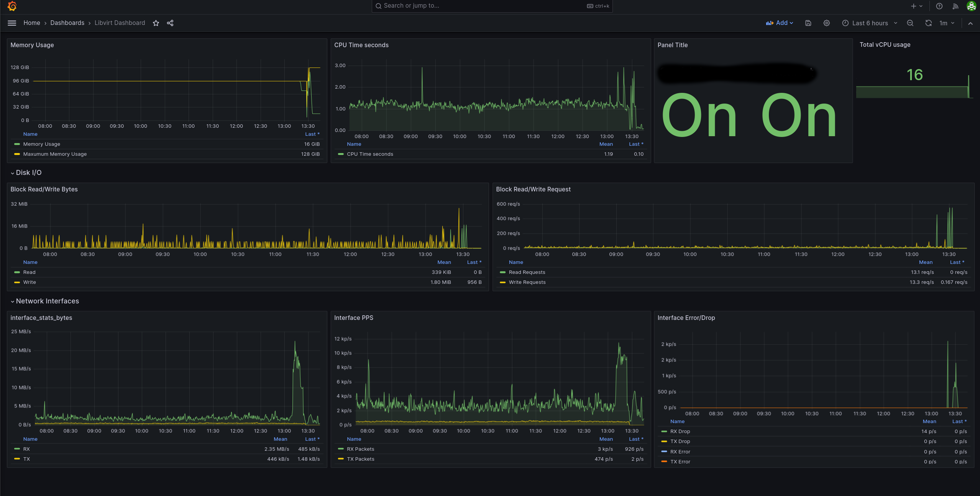Viewport: 980px width, 496px height.
Task: Toggle the Write series in legend
Action: (30, 282)
